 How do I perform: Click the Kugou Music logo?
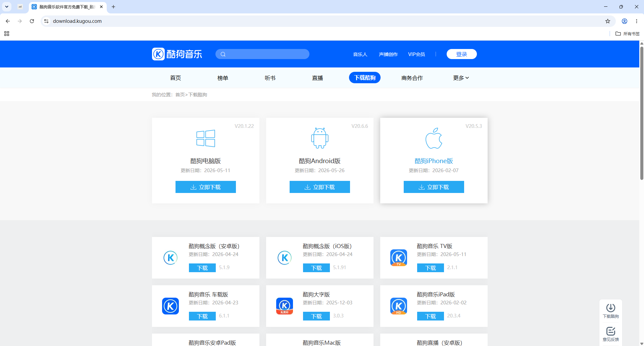click(177, 54)
